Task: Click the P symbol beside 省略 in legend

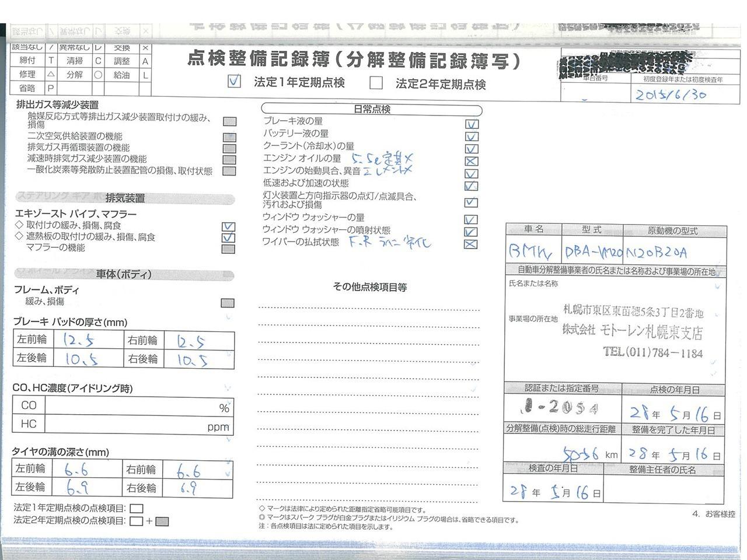Action: [x=51, y=88]
